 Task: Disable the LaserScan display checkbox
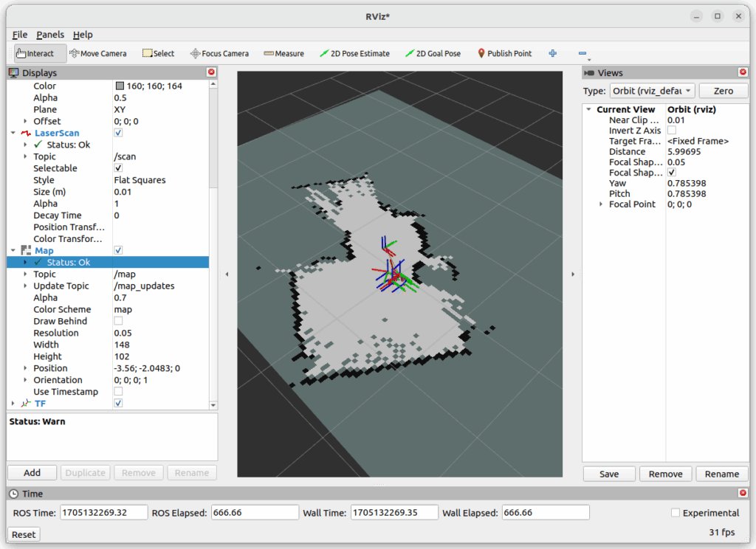[x=118, y=133]
